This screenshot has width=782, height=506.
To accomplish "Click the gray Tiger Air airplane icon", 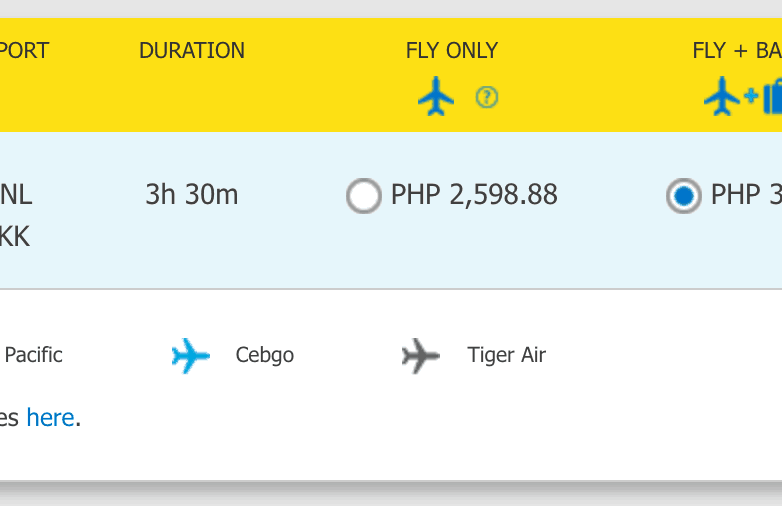I will (x=421, y=355).
